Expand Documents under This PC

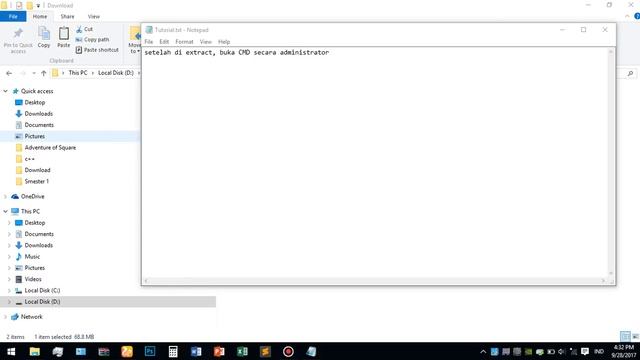pos(9,234)
